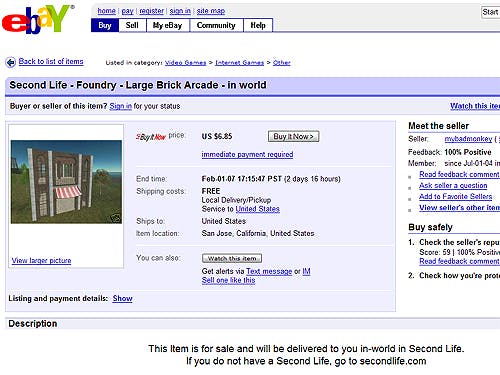
Task: Read feedback comments under Meet the seller
Action: [x=459, y=174]
